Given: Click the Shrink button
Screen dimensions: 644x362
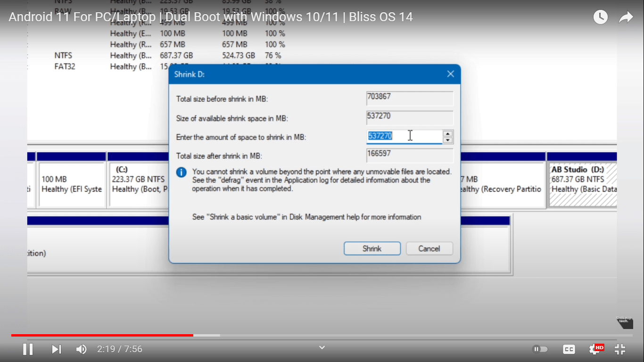Looking at the screenshot, I should 372,248.
